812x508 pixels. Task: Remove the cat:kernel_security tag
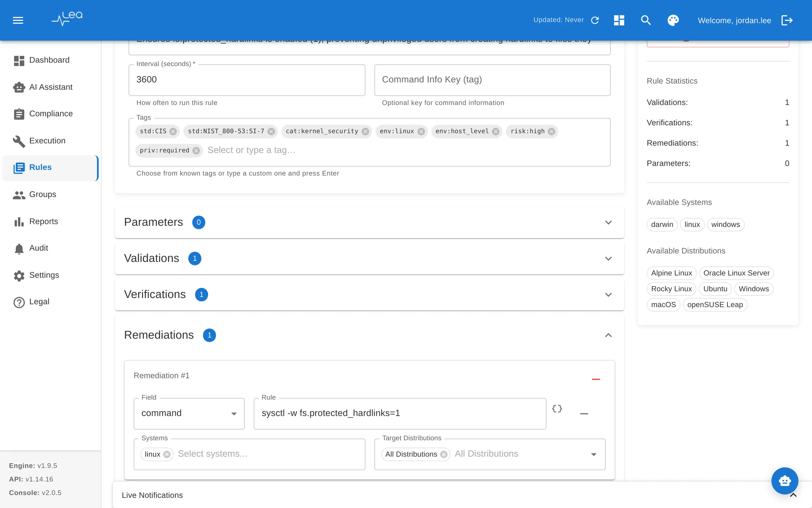[365, 131]
